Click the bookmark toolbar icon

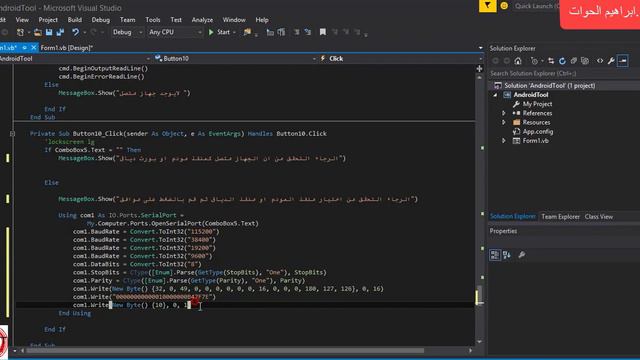(322, 32)
